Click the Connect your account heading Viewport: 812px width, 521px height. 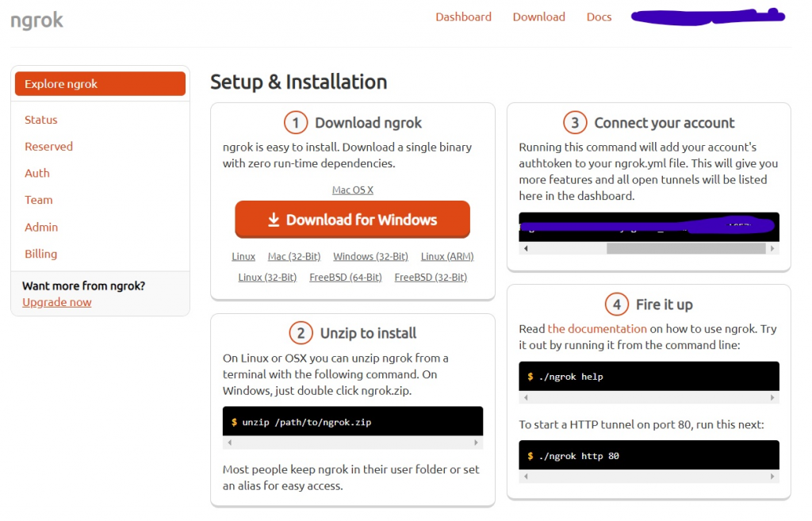click(x=665, y=123)
